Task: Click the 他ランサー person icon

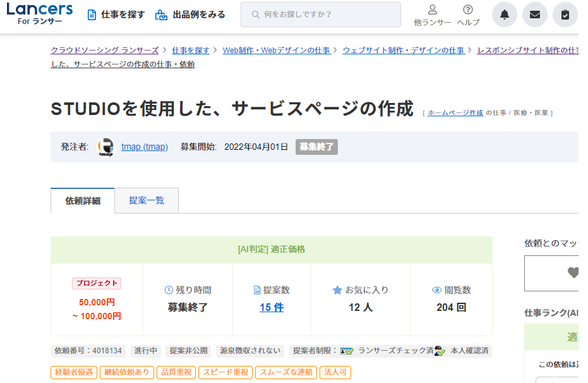Action: click(x=433, y=10)
